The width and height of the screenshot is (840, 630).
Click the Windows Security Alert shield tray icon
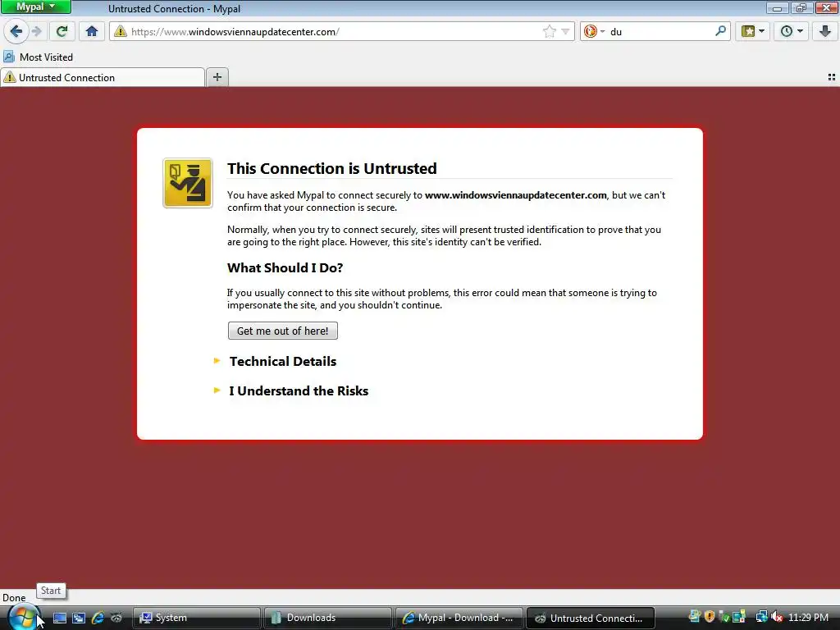click(710, 617)
